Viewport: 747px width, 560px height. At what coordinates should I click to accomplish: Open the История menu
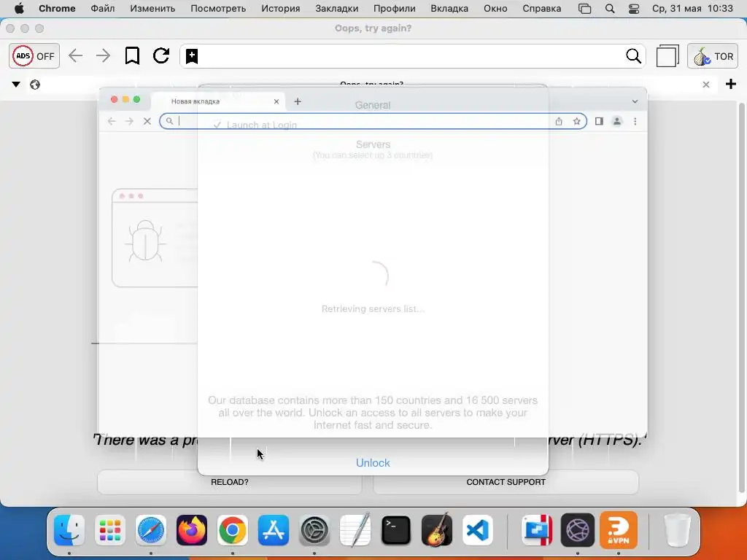281,9
